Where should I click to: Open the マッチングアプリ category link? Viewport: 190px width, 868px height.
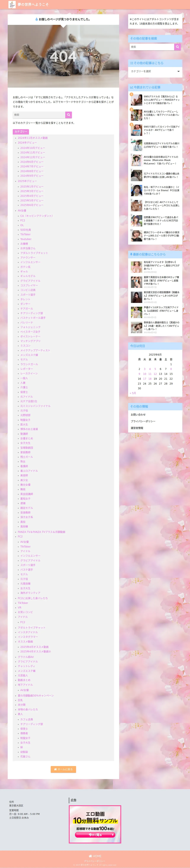click(30, 341)
